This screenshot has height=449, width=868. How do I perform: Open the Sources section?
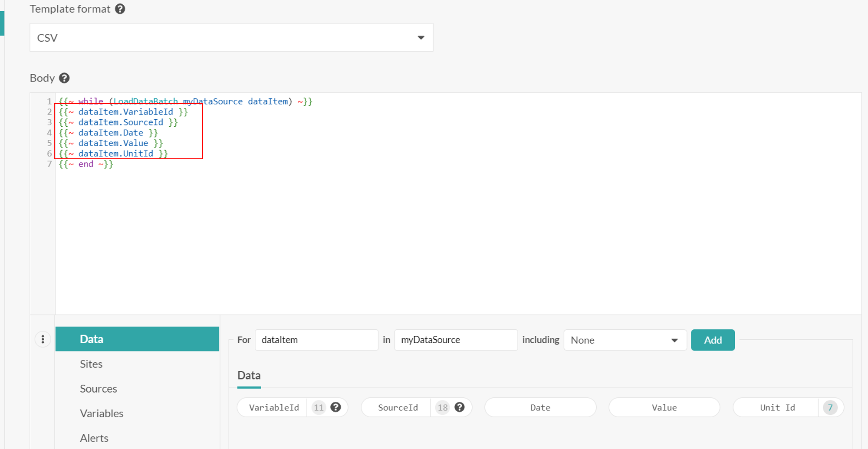click(x=98, y=388)
